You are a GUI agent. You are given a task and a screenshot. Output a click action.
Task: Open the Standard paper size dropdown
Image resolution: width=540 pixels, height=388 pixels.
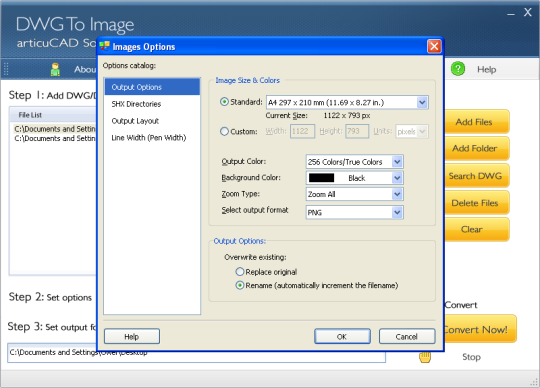tap(422, 103)
